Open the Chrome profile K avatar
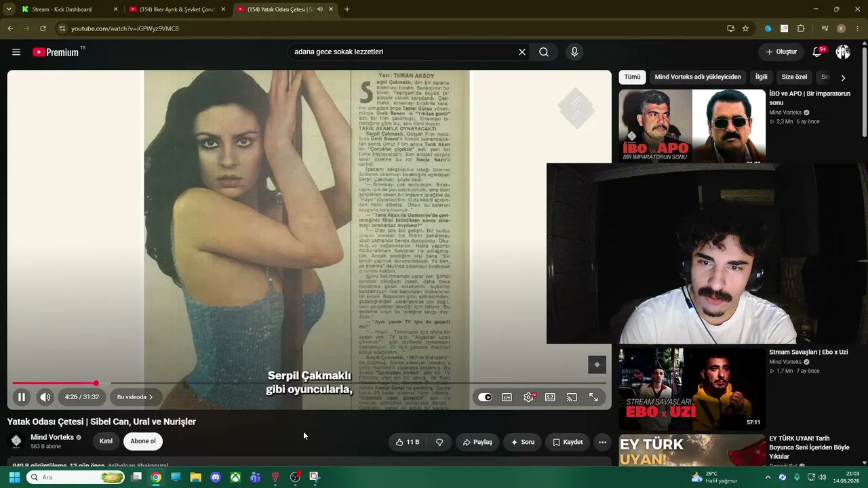This screenshot has height=488, width=868. click(842, 28)
